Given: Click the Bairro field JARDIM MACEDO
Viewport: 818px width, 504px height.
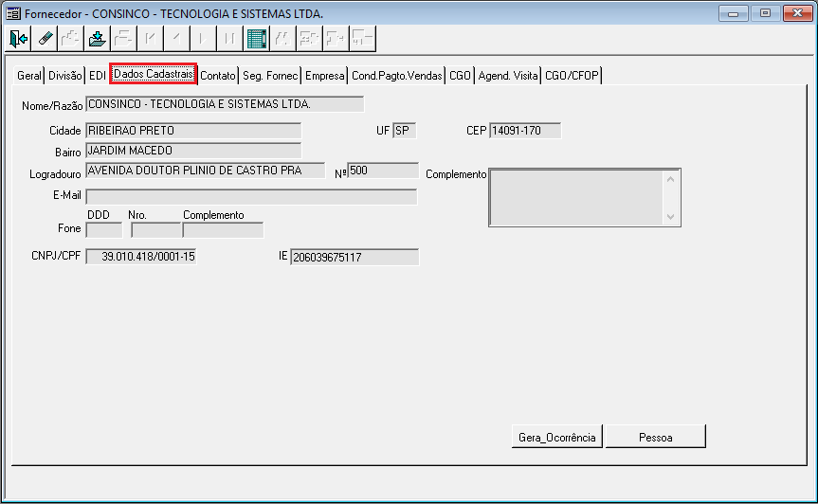Looking at the screenshot, I should pyautogui.click(x=193, y=151).
